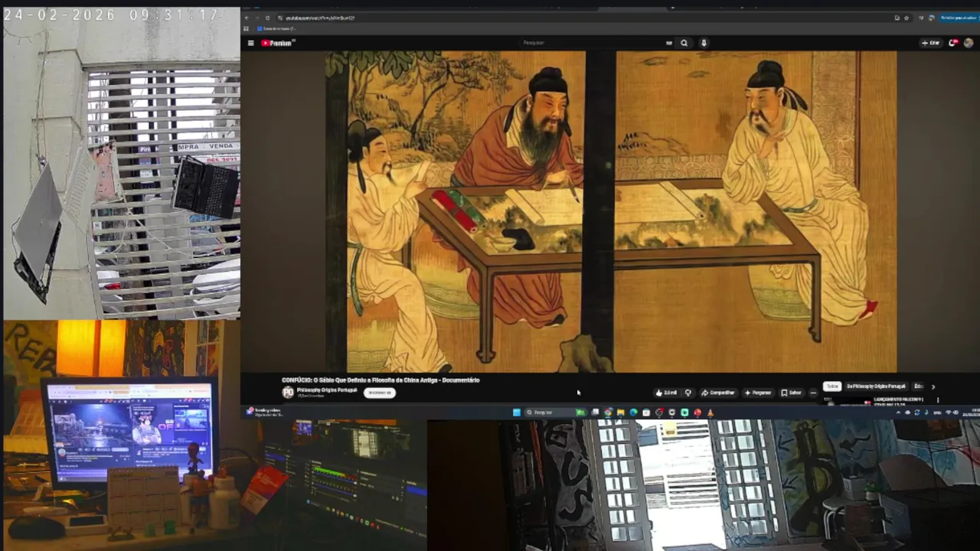This screenshot has width=980, height=551.
Task: Click the magnifier search button on YouTube
Action: point(684,43)
